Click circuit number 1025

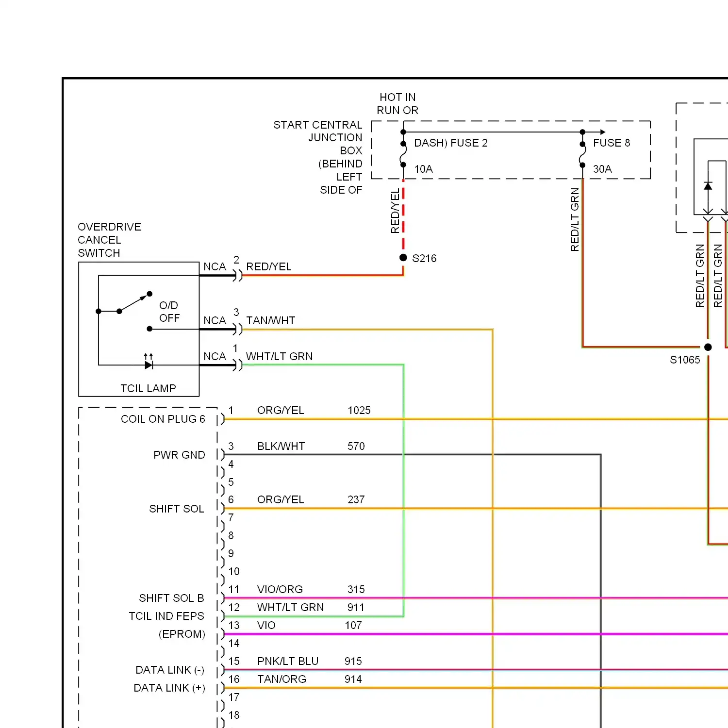[359, 410]
